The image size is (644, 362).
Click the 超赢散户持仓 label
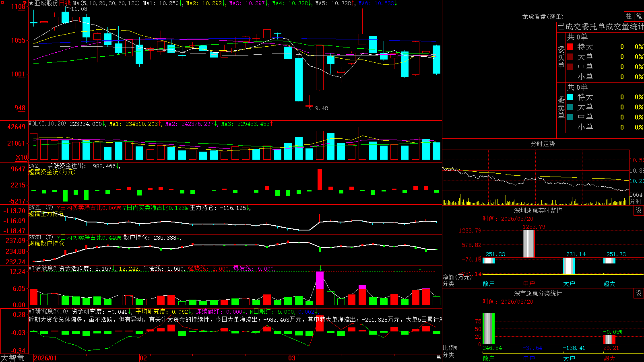(46, 243)
